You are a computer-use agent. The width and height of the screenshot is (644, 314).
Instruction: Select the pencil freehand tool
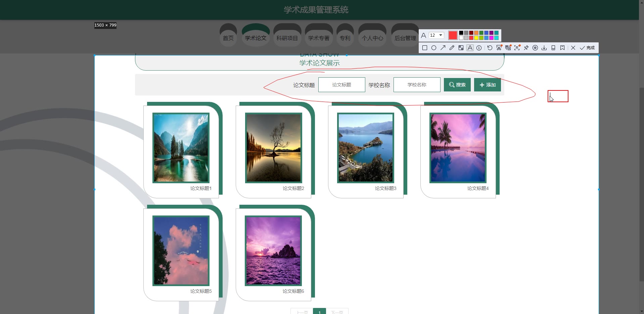pos(452,48)
